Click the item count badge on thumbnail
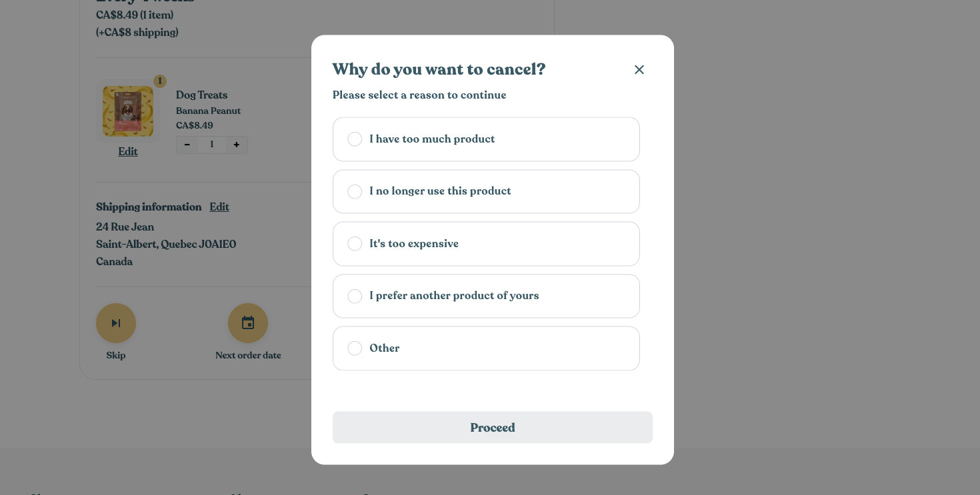Image resolution: width=980 pixels, height=495 pixels. 160,81
